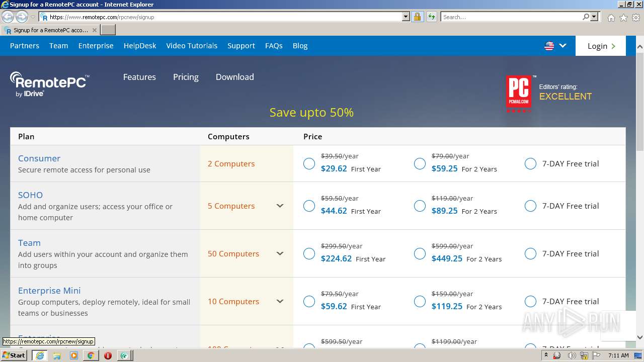Open Video Tutorials menu item
Viewport: 644px width, 362px height.
coord(192,46)
